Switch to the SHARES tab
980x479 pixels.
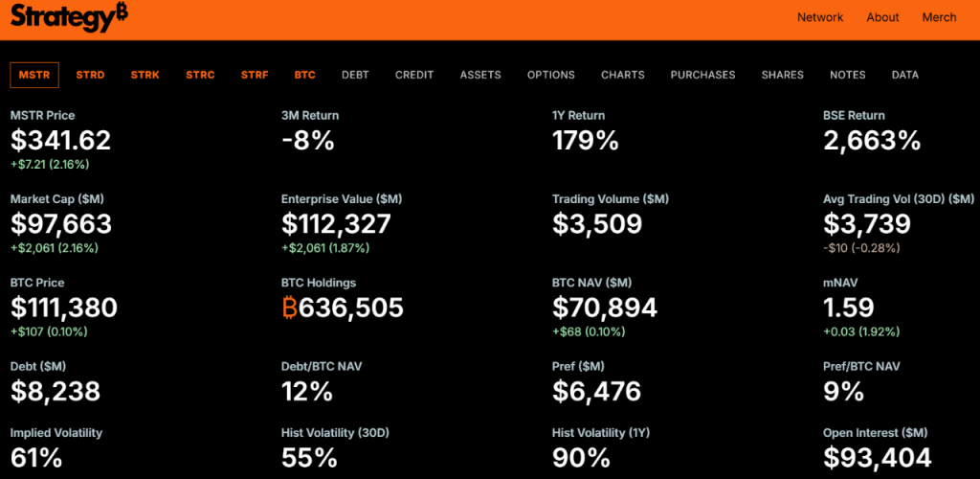coord(783,75)
